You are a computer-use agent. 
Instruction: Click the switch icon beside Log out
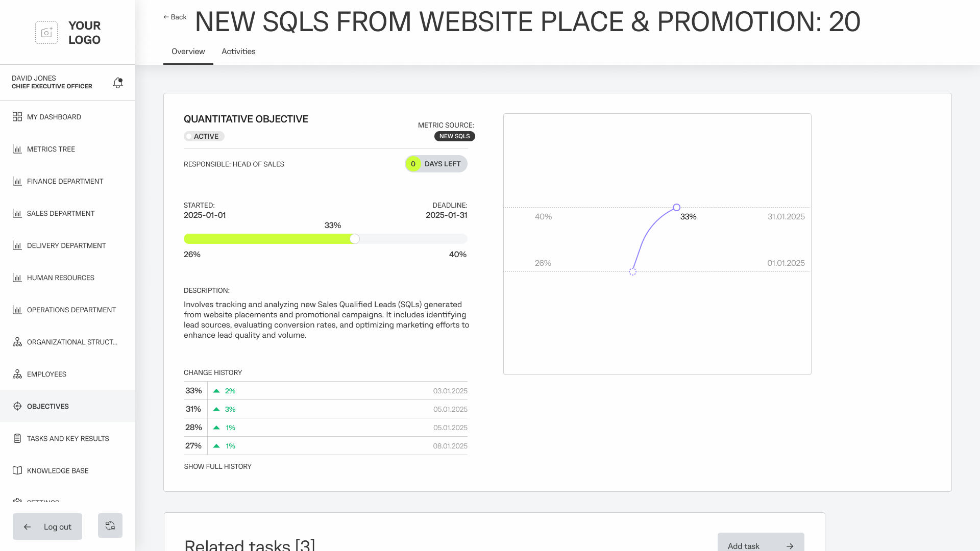point(110,525)
